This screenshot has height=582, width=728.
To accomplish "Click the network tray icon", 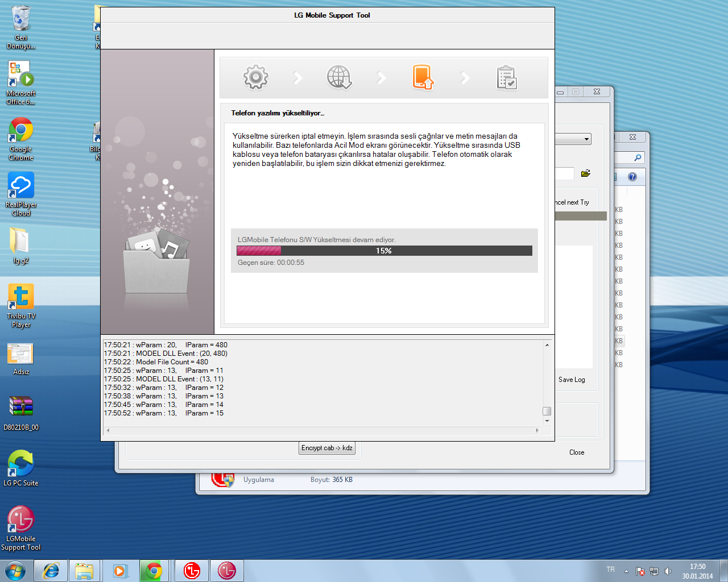I will [x=654, y=571].
